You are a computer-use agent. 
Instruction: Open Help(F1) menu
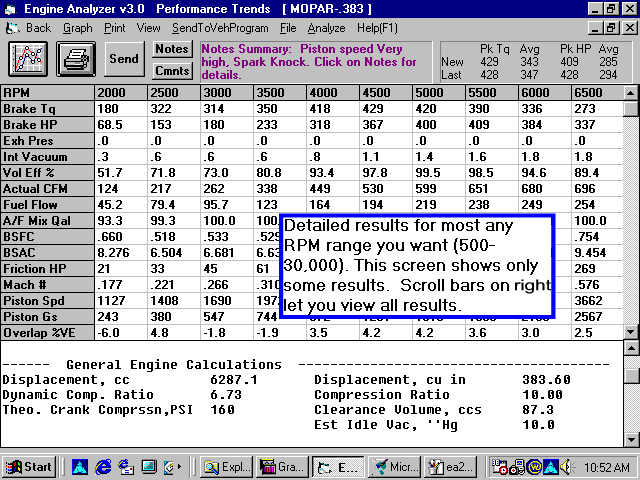click(x=377, y=28)
